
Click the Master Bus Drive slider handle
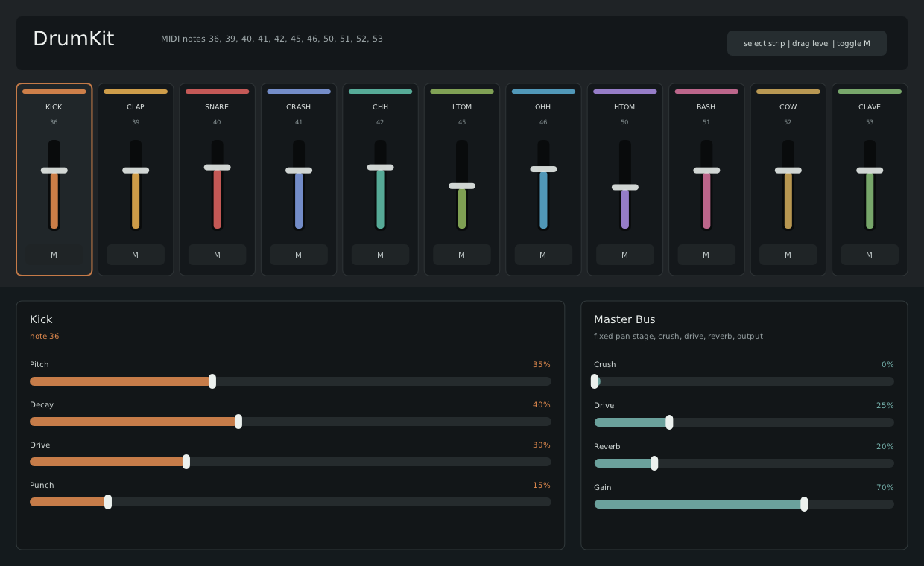coord(669,422)
